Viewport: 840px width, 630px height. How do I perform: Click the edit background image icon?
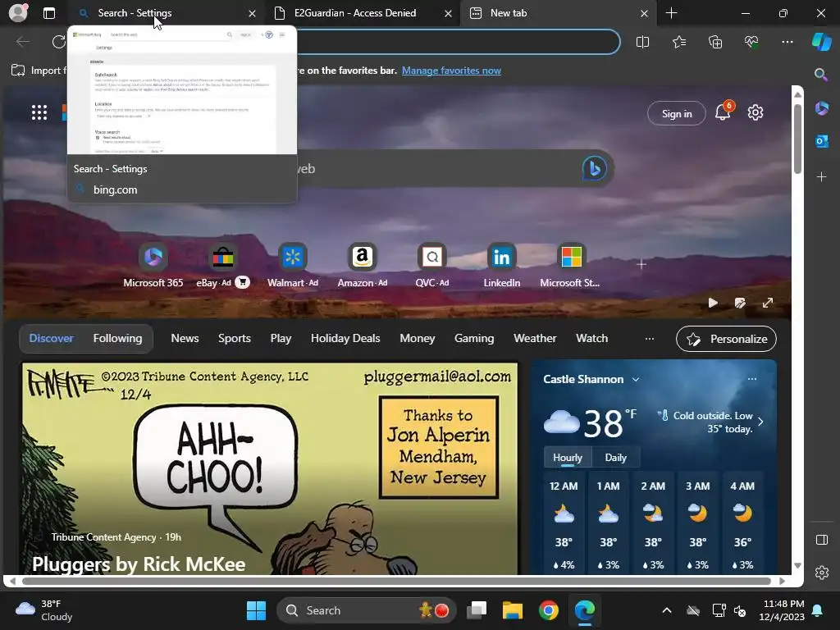pos(741,303)
